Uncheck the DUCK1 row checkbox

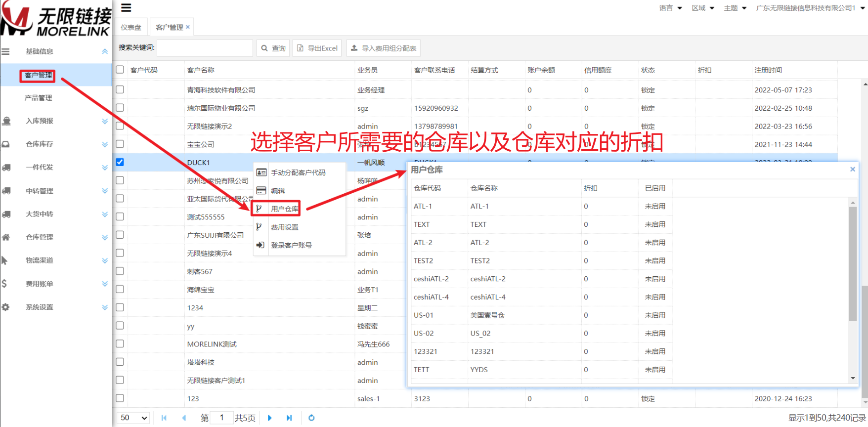click(120, 162)
